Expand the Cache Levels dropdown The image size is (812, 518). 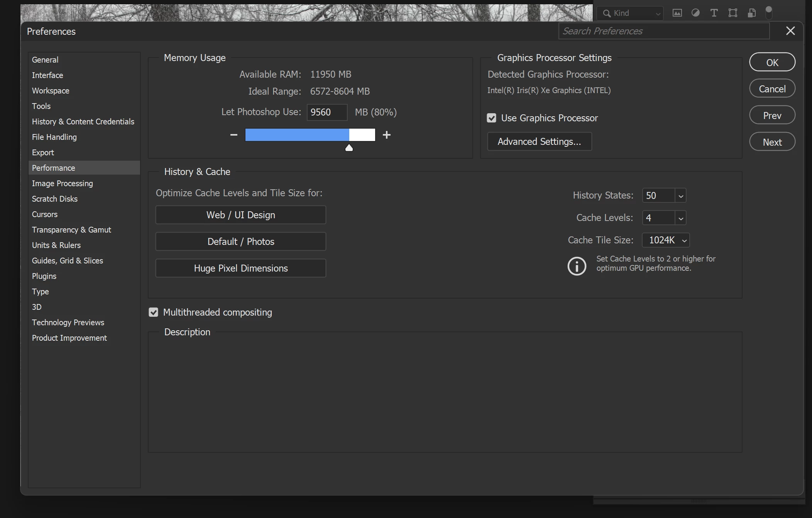point(680,218)
